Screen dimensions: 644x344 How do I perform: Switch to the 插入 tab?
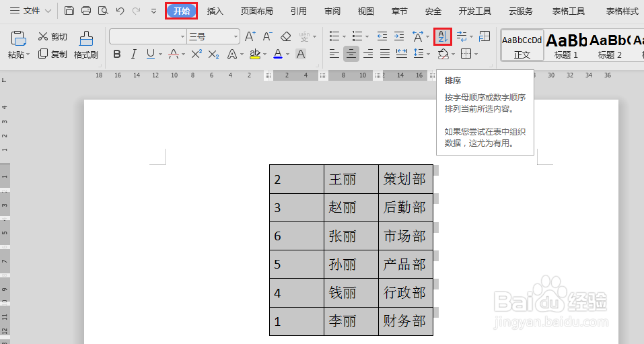pos(215,11)
